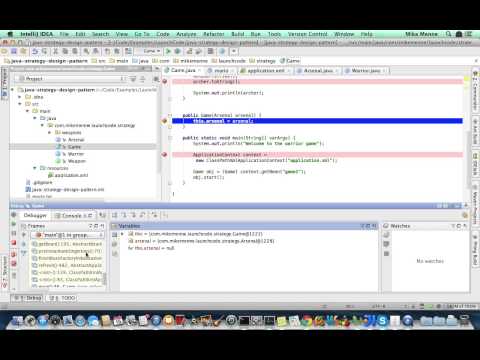Click the Show Execution Point icon beside Console tab
The height and width of the screenshot is (360, 480).
[103, 215]
